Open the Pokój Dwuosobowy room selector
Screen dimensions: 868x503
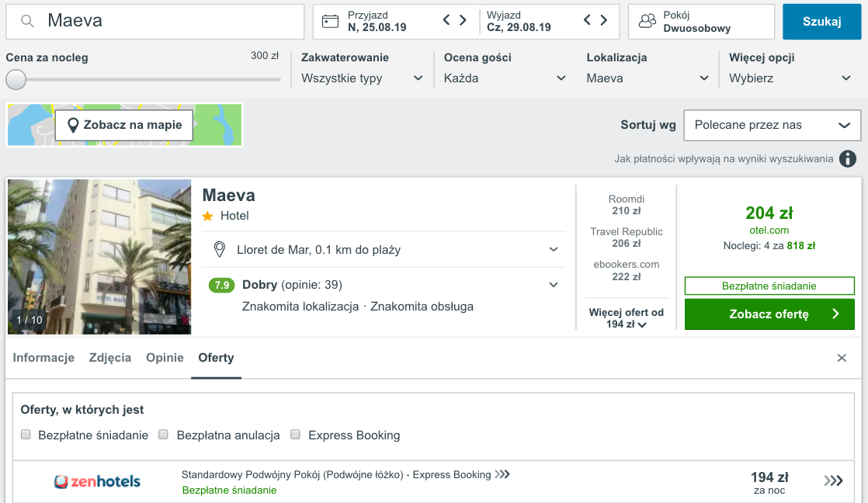click(701, 22)
